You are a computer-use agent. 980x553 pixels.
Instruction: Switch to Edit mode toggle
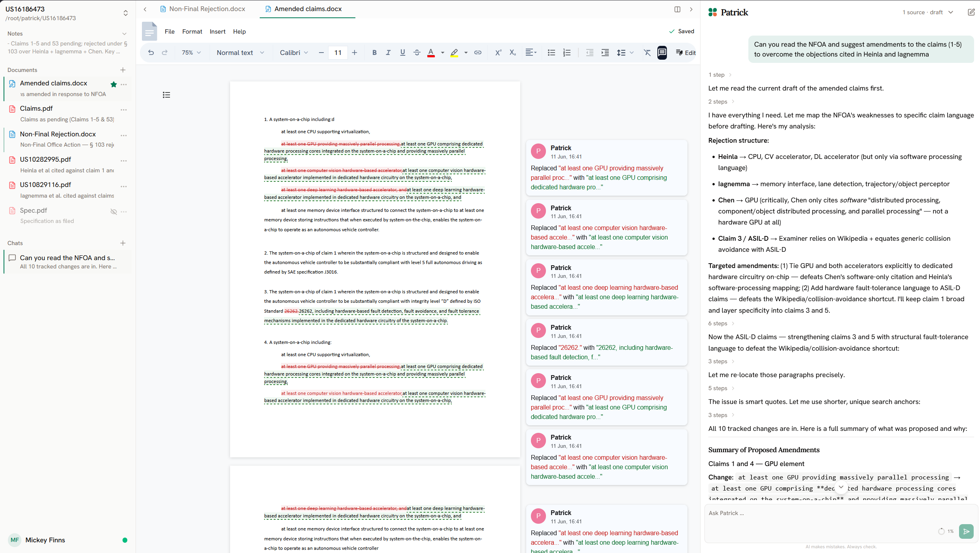tap(685, 53)
